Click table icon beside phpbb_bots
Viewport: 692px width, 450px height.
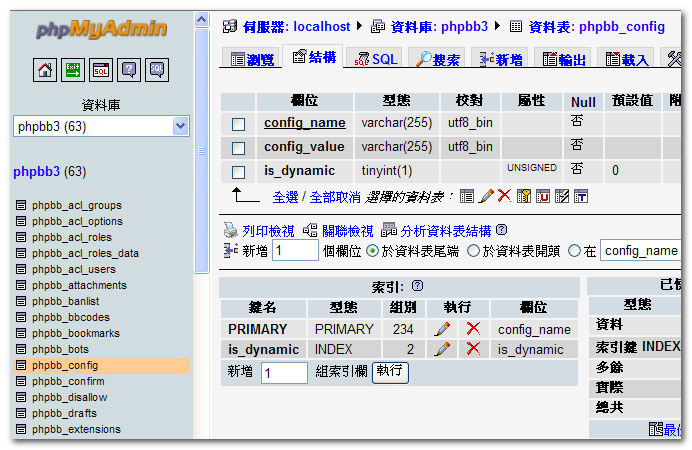pyautogui.click(x=21, y=349)
